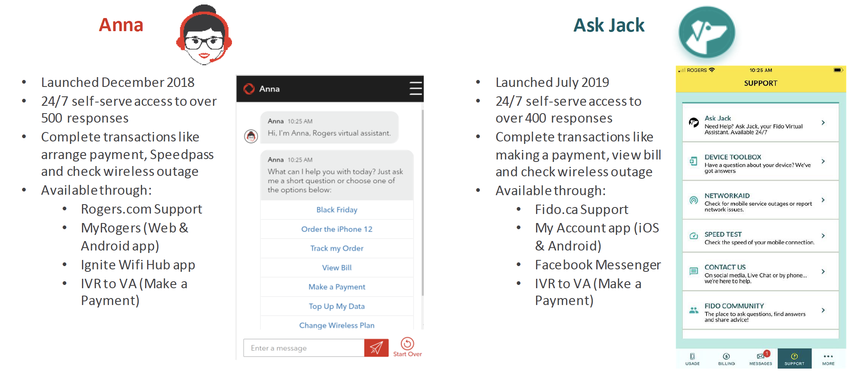The image size is (868, 378).
Task: Choose Order the iPhone 12 option
Action: [x=337, y=229]
